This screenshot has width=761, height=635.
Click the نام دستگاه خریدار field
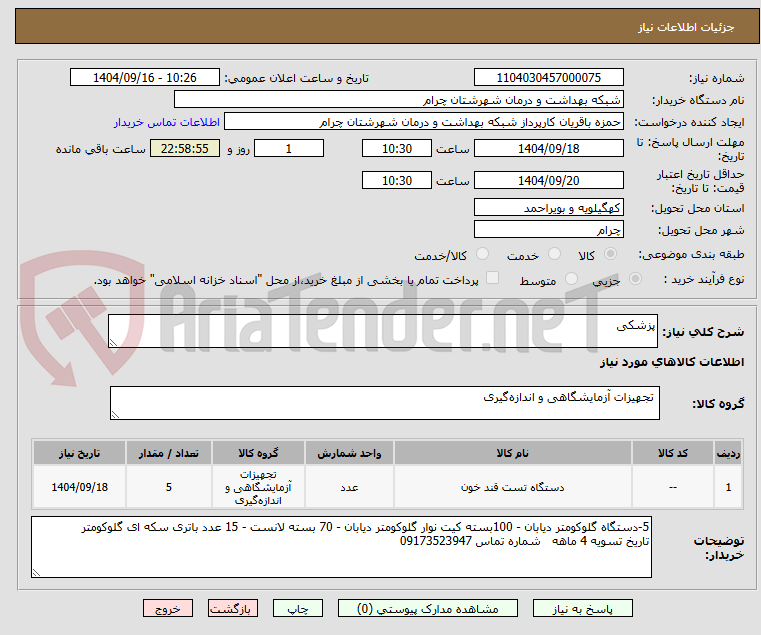click(x=398, y=100)
